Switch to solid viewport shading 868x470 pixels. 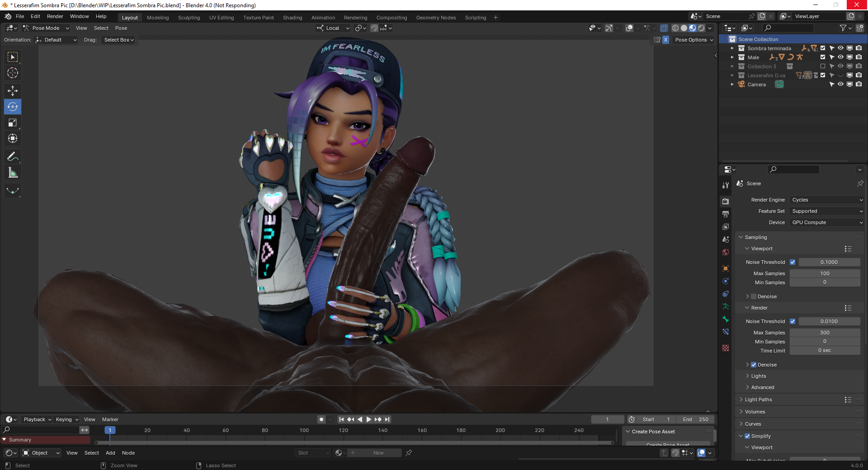point(684,28)
